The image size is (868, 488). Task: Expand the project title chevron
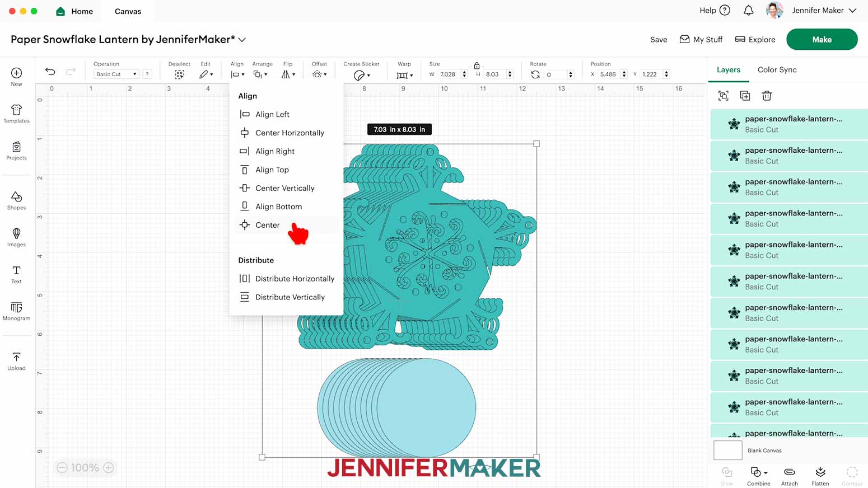[x=242, y=40]
